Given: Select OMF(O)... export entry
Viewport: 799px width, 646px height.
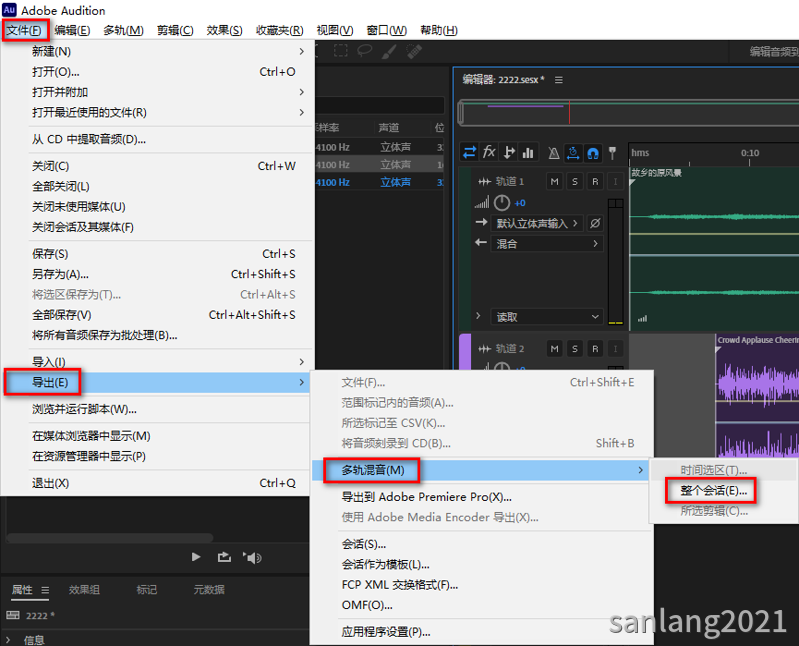Looking at the screenshot, I should point(482,605).
